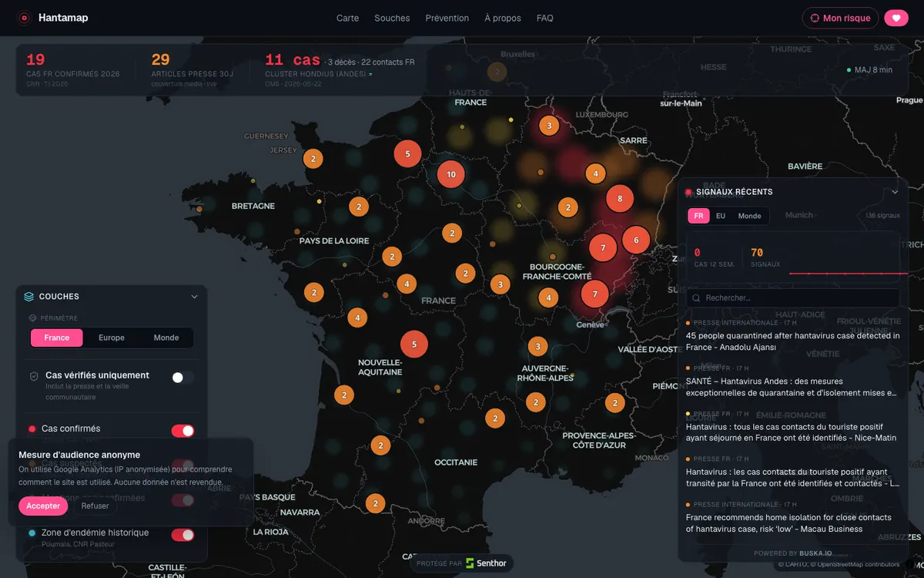Open the Carte menu item
The image size is (924, 578).
coord(347,18)
